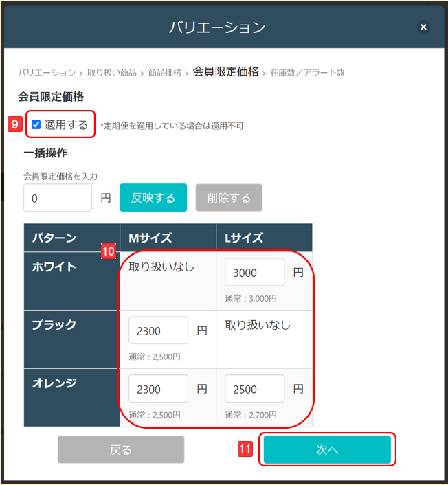Click the Lサイズ column header

[265, 238]
